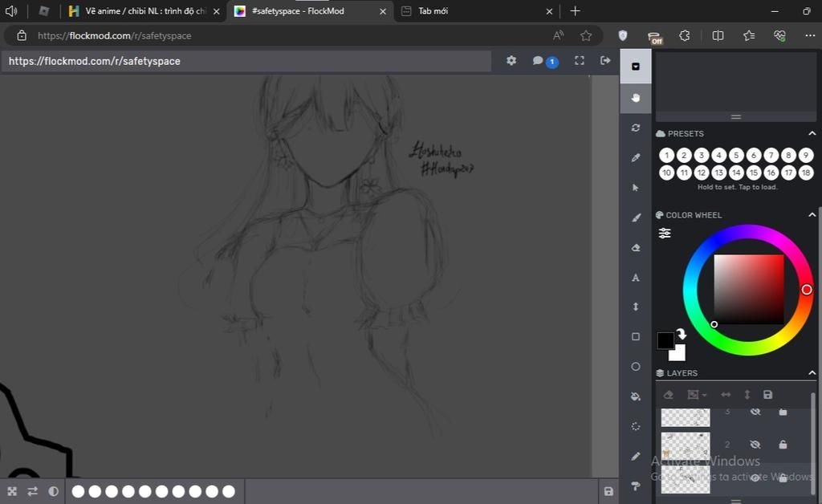Load preset 1
822x504 pixels.
(x=666, y=155)
